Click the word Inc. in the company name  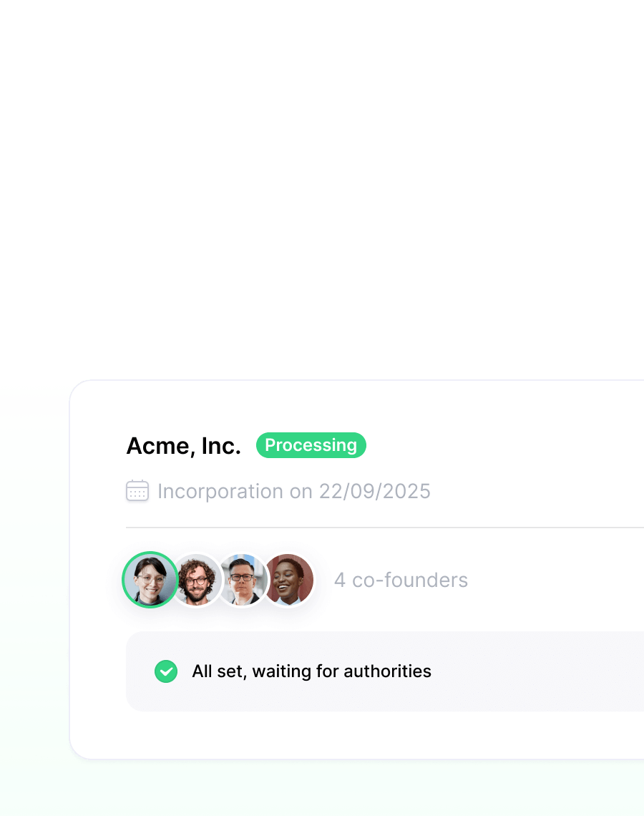tap(221, 446)
